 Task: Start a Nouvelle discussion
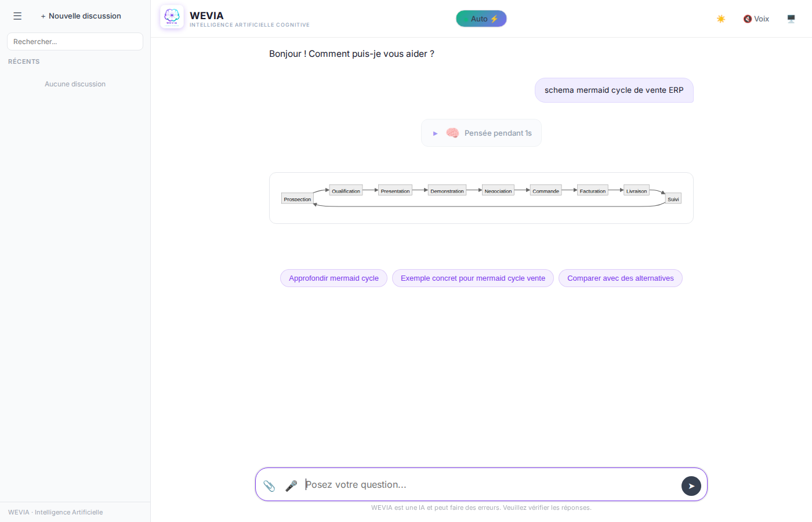(x=81, y=16)
